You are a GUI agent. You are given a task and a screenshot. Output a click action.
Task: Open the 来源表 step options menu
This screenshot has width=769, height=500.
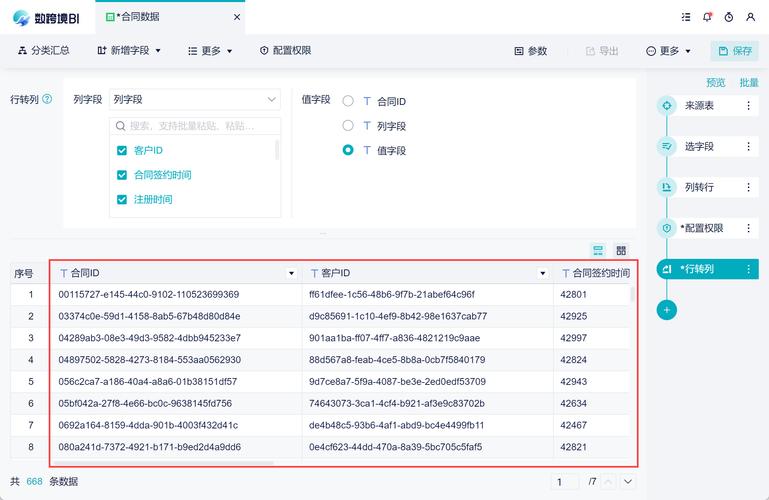[748, 105]
